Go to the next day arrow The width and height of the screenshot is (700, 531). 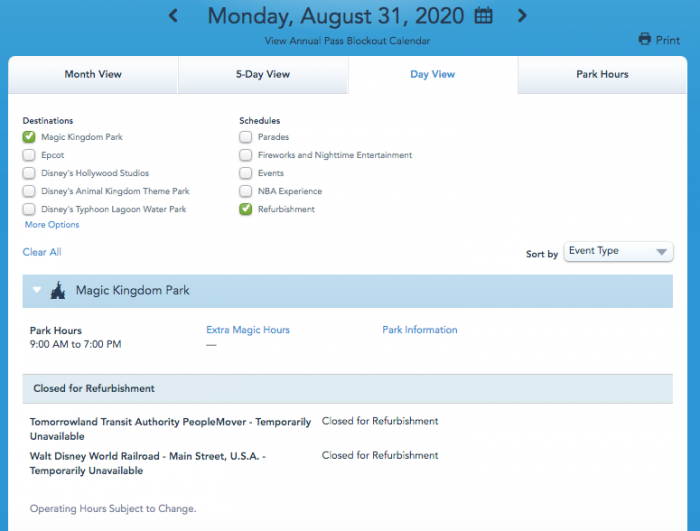(522, 16)
